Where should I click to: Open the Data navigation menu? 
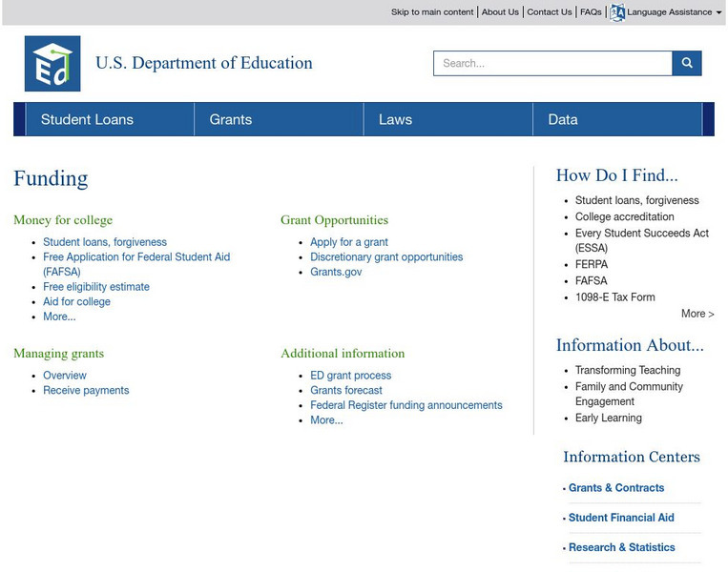click(x=617, y=119)
